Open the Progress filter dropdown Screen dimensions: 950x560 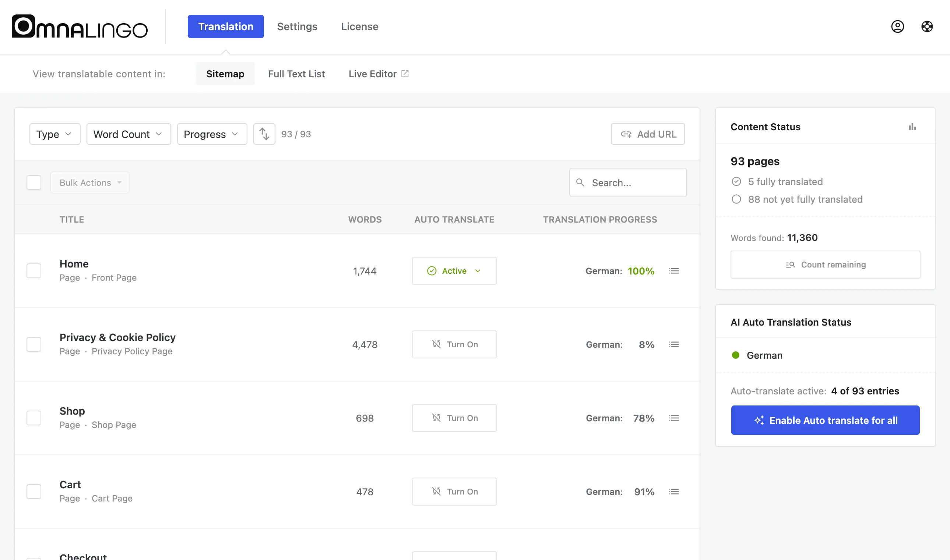(x=212, y=134)
